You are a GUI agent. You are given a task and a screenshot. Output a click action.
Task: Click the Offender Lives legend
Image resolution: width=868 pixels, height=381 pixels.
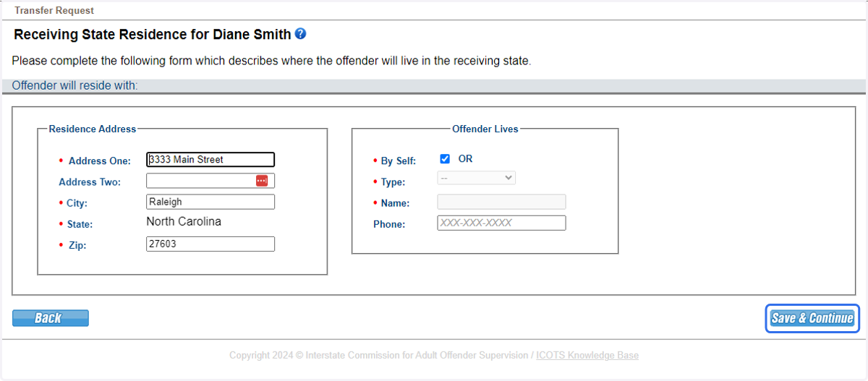point(485,129)
